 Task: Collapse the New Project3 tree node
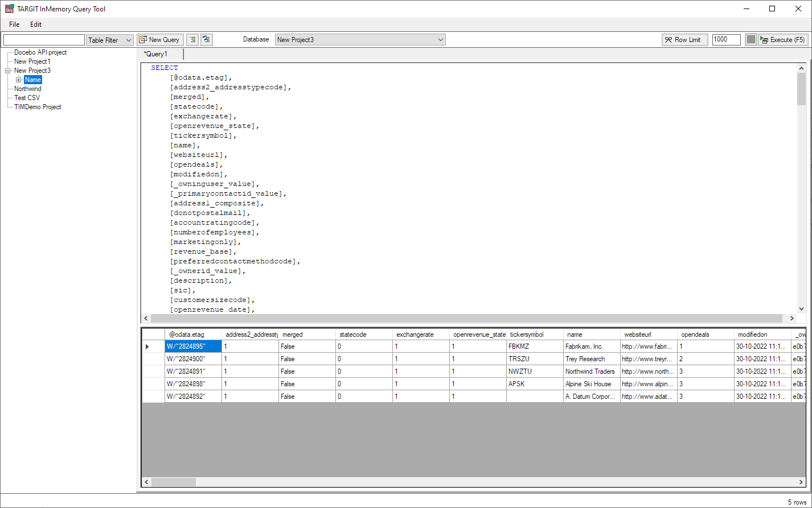tap(7, 71)
